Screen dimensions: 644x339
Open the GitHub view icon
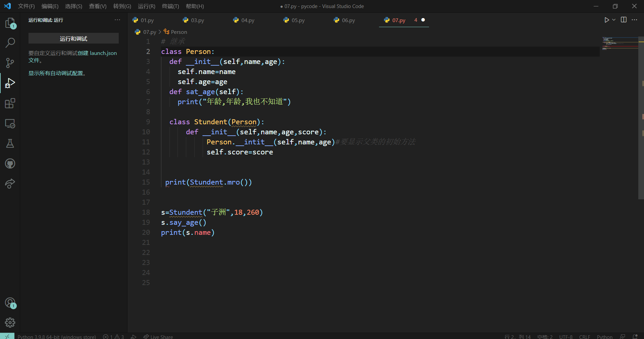point(10,163)
